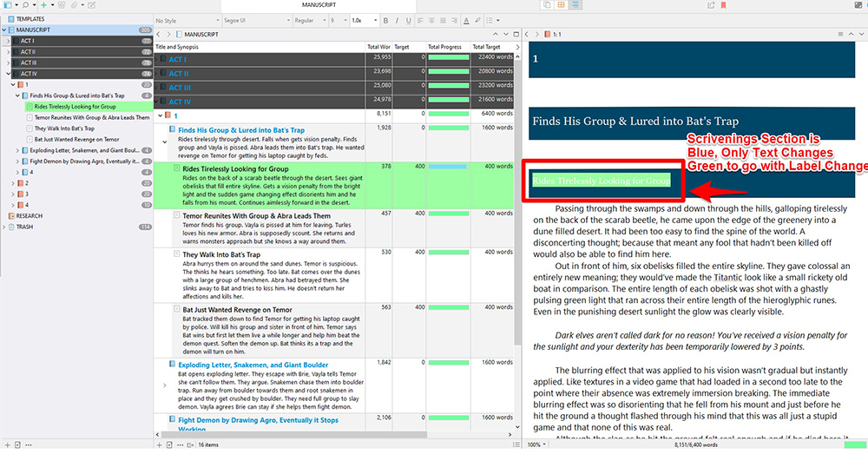The image size is (868, 454).
Task: Click 'Bat Just Wanted Revenge on Temor' outliner row
Action: (334, 331)
